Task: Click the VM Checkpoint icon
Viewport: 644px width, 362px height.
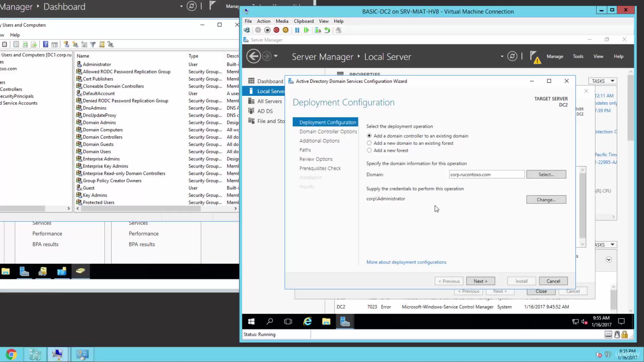Action: 318,30
